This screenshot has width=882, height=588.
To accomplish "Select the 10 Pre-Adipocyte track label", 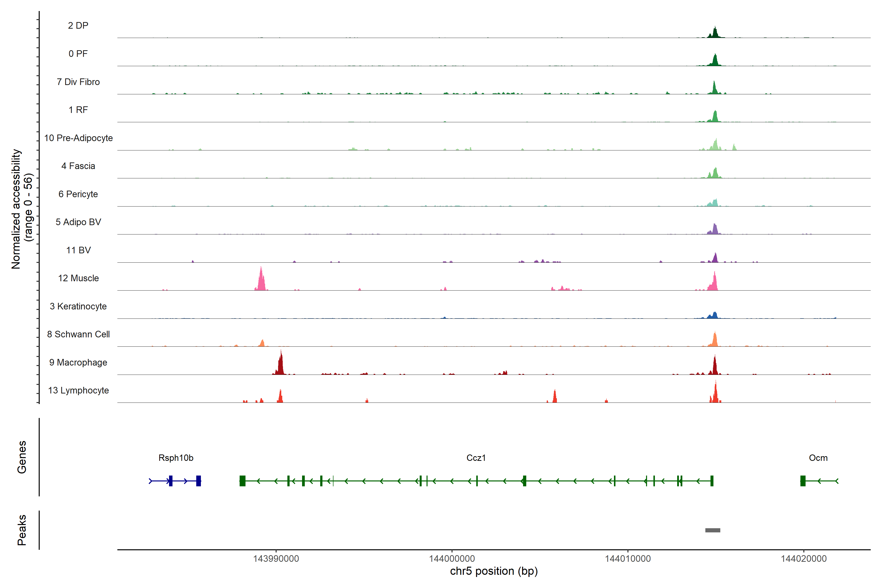I will click(78, 138).
